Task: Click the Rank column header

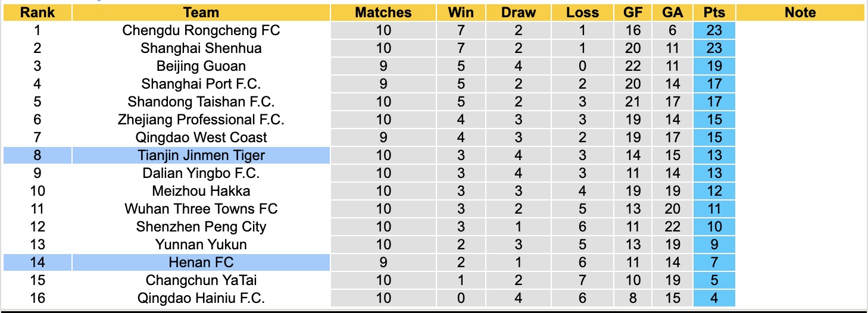Action: [37, 12]
